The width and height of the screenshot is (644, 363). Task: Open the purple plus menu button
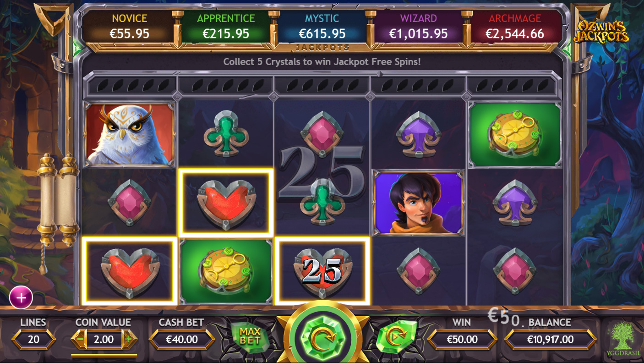[x=21, y=297]
